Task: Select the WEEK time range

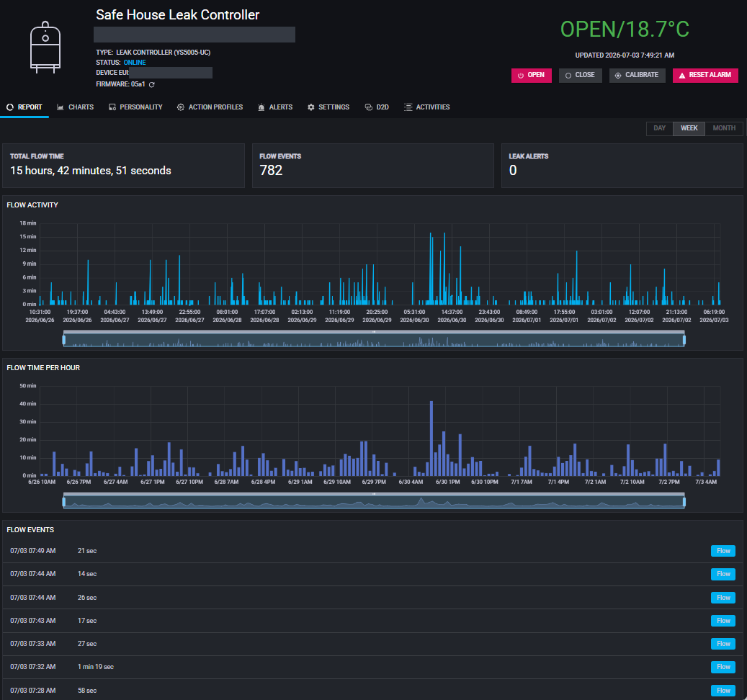Action: tap(689, 129)
